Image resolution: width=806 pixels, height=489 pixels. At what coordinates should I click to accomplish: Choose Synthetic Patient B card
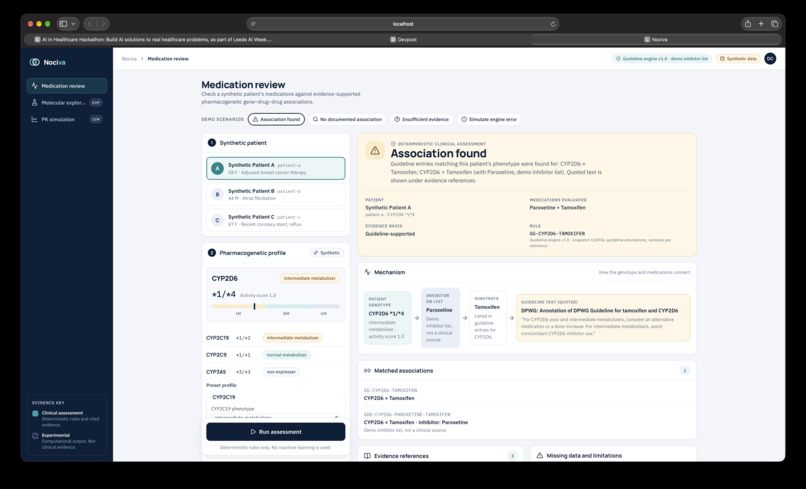(276, 194)
